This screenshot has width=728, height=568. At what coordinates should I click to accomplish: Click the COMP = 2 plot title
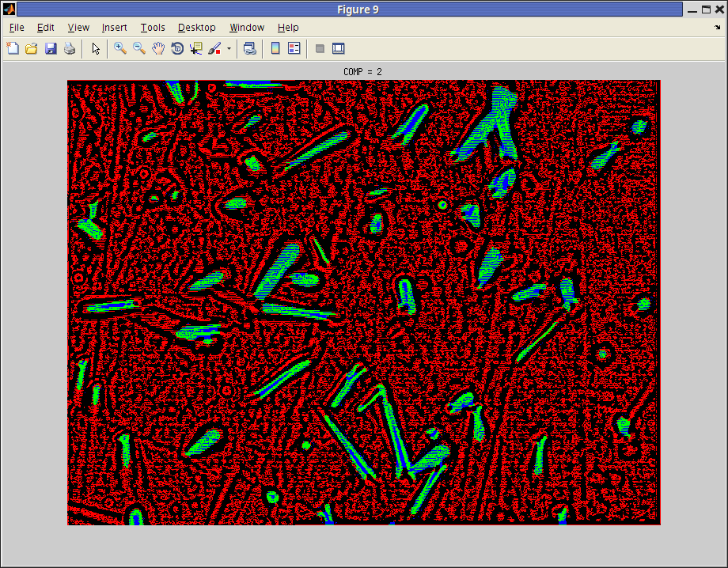click(363, 72)
